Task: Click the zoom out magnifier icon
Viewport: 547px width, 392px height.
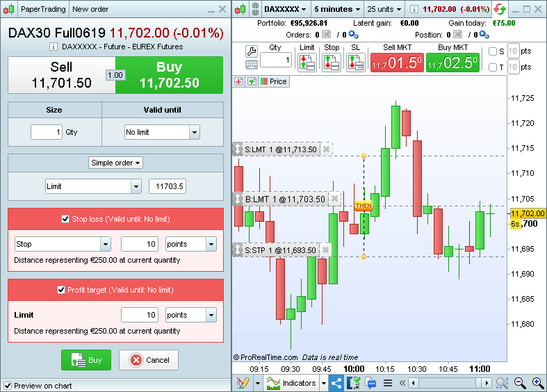Action: [x=520, y=383]
